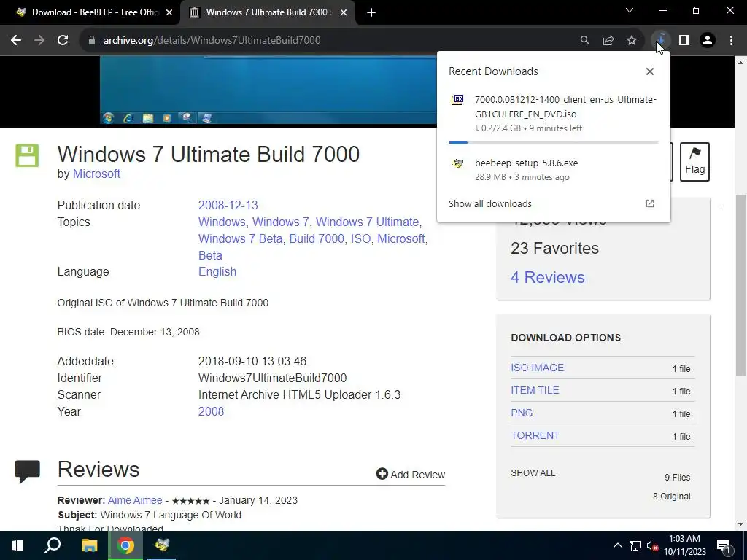747x560 pixels.
Task: Open the Windows 7 Ultimate topic link
Action: click(x=368, y=222)
